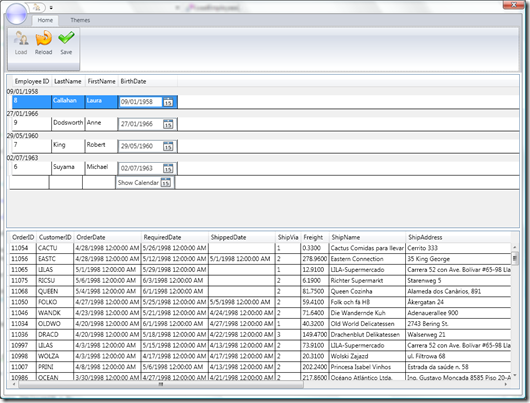This screenshot has height=403, width=530.
Task: Edit the 09/01/1958 birth date field
Action: pyautogui.click(x=141, y=102)
